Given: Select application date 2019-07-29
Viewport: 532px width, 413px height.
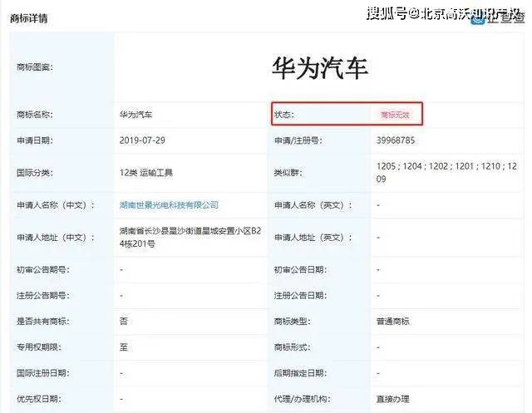Looking at the screenshot, I should pyautogui.click(x=142, y=140).
